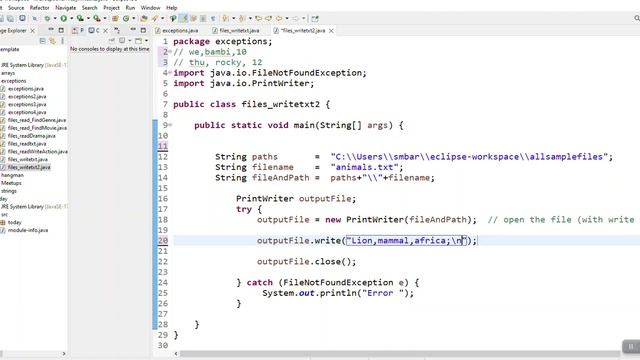Minimize the Package Explorer panel

(x=51, y=30)
